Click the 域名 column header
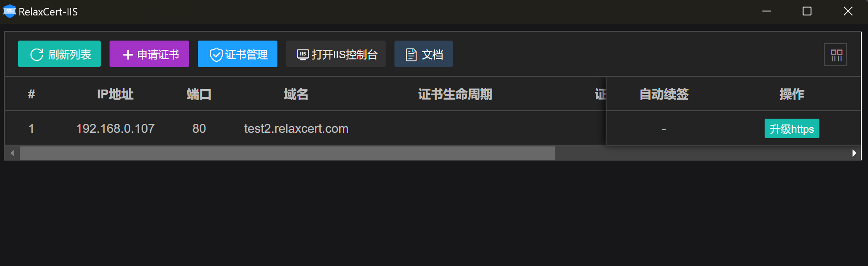 pos(296,94)
